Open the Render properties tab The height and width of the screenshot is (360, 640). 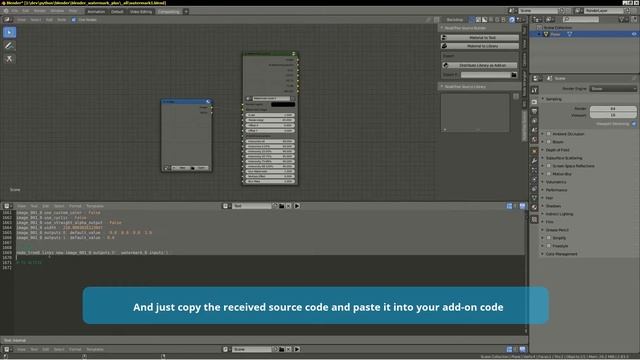(534, 102)
